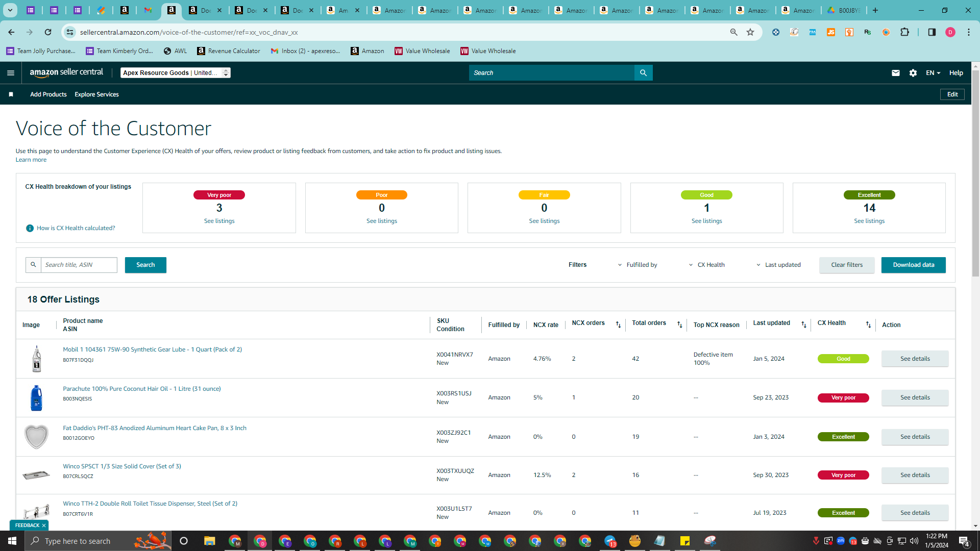See listings under the Excellent category
This screenshot has height=551, width=980.
click(x=869, y=221)
